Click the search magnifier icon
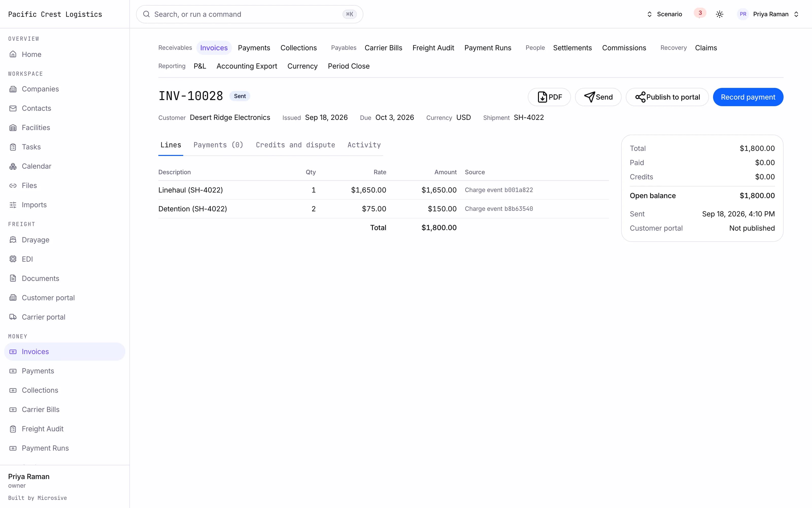 146,14
